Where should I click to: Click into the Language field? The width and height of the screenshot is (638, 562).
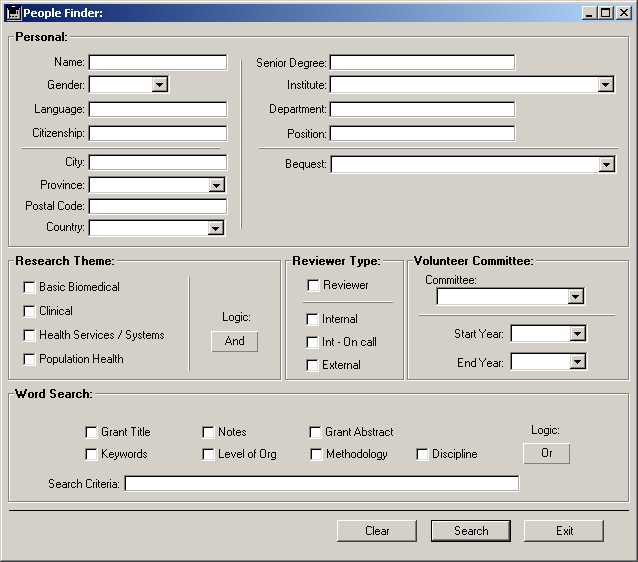pos(158,109)
